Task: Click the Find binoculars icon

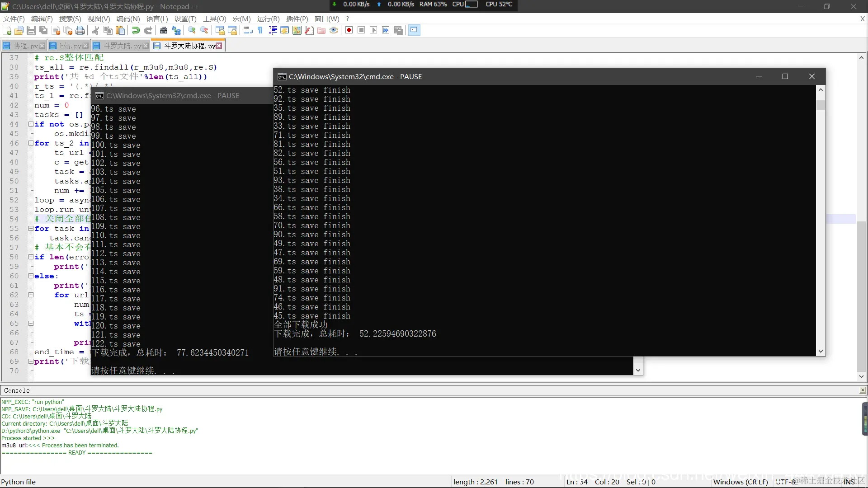Action: 164,30
